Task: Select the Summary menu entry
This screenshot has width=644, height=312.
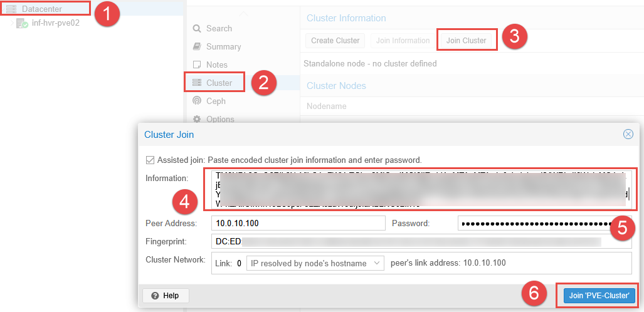Action: [223, 46]
